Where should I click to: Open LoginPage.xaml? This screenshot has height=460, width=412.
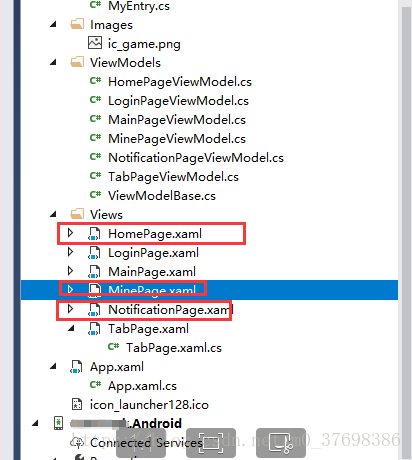click(x=153, y=253)
